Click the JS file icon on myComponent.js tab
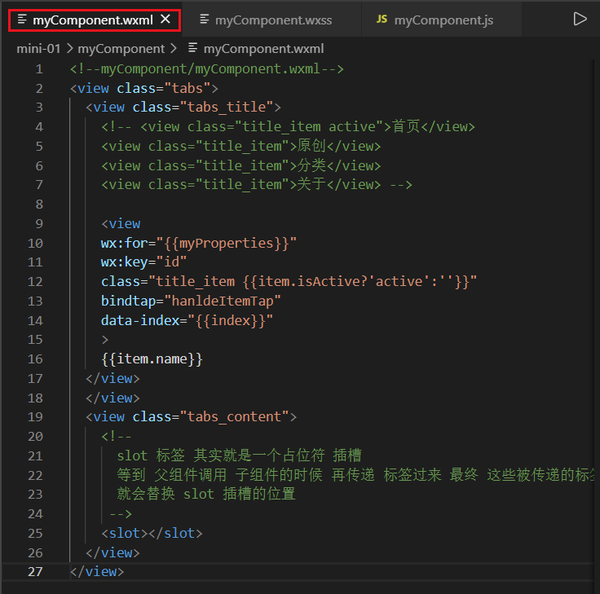 pos(382,19)
